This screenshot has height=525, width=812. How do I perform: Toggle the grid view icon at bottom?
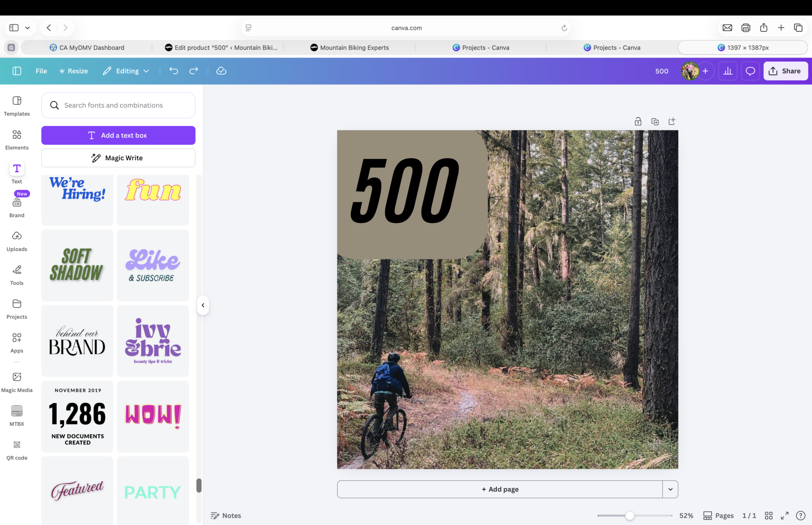pyautogui.click(x=768, y=515)
